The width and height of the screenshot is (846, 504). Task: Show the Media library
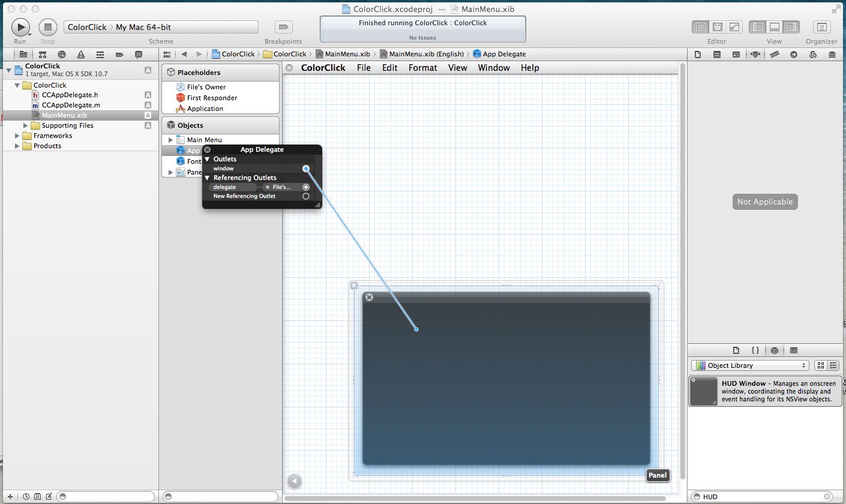794,350
